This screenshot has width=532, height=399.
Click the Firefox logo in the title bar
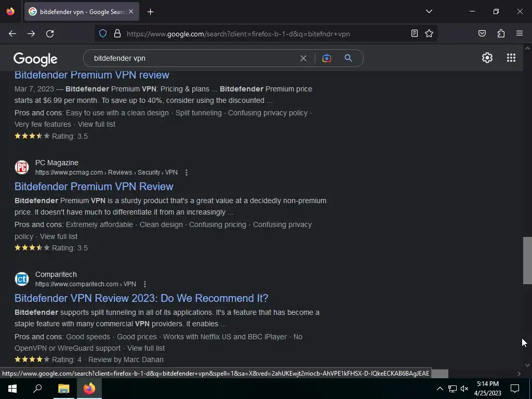pos(10,11)
